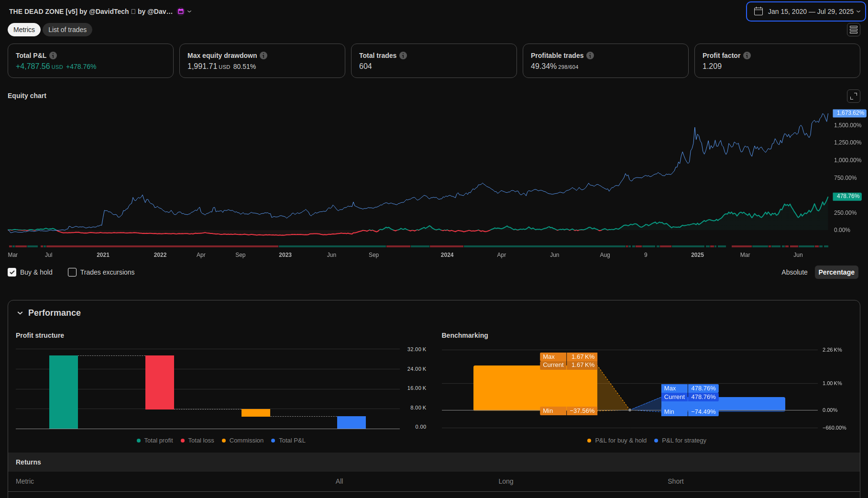Open the List of trades tab
The height and width of the screenshot is (498, 868).
click(67, 30)
